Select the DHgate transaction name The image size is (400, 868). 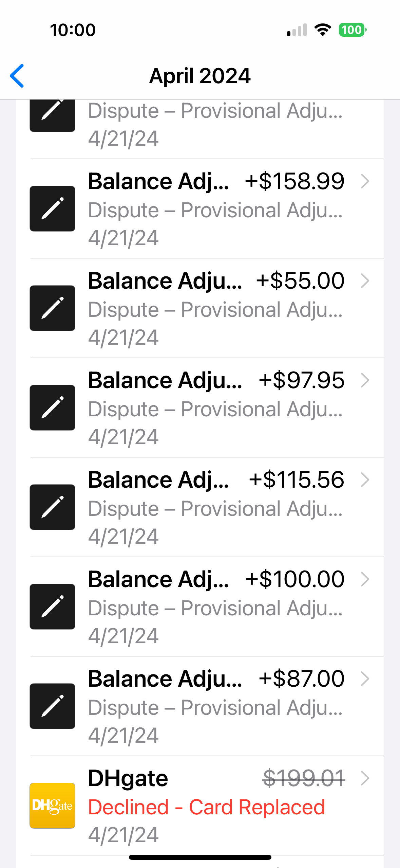128,778
